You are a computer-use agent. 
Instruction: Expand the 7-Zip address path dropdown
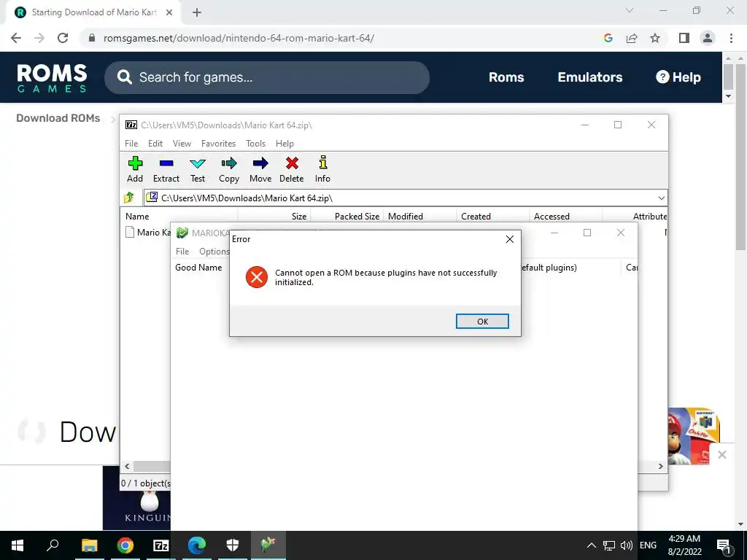pyautogui.click(x=661, y=198)
